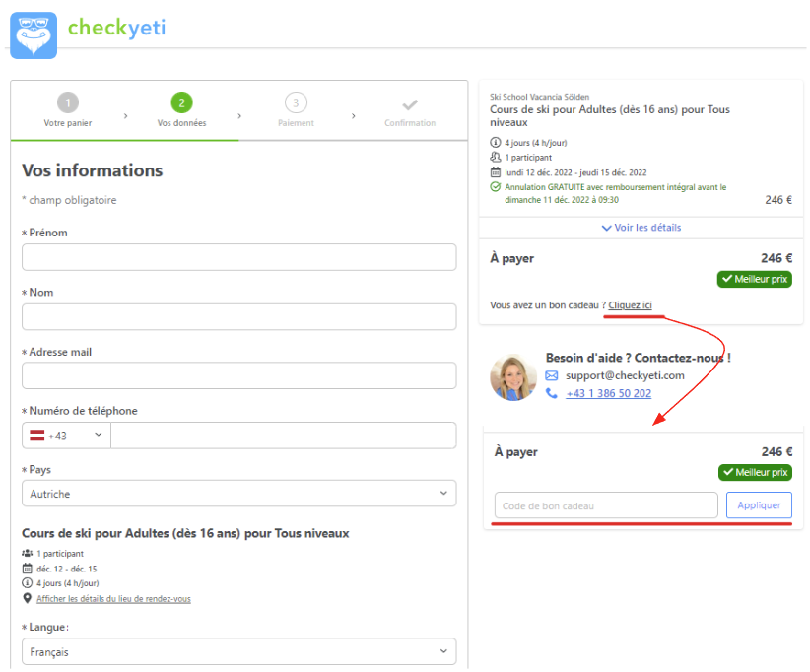Image resolution: width=810 pixels, height=672 pixels.
Task: Focus the Nom input field
Action: (x=239, y=316)
